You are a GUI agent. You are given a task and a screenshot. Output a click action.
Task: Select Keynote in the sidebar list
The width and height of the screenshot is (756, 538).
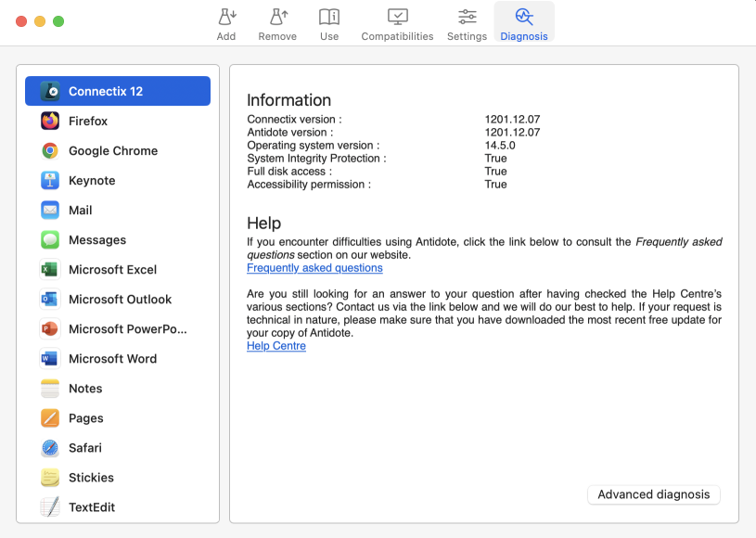(92, 181)
